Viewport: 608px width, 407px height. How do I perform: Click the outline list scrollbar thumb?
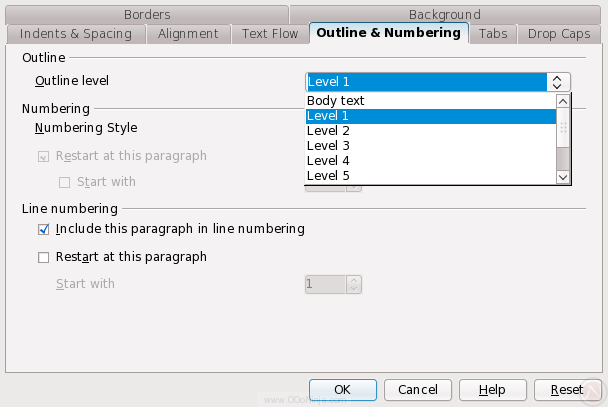[563, 128]
